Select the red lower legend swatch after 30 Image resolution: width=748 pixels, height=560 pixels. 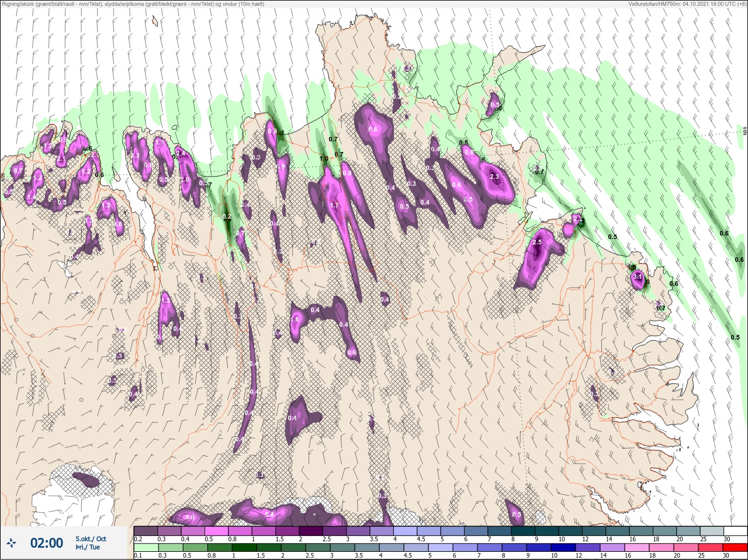735,548
